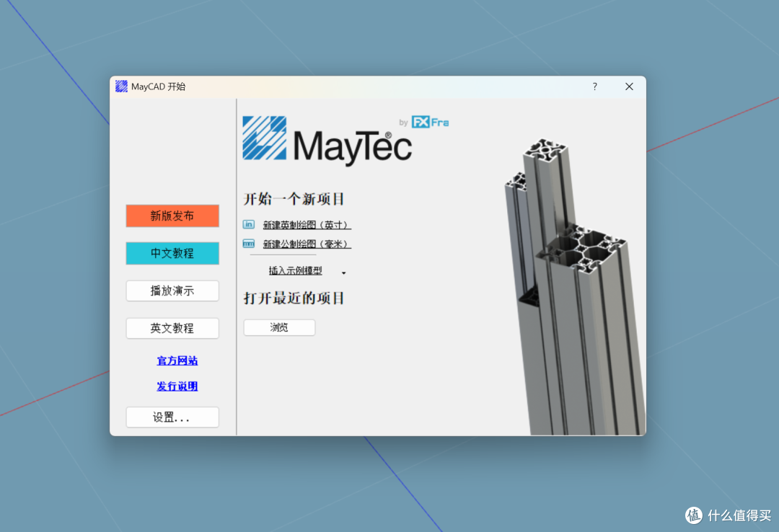This screenshot has width=779, height=532.
Task: Open the 中文教程 tutorial button
Action: coord(172,253)
